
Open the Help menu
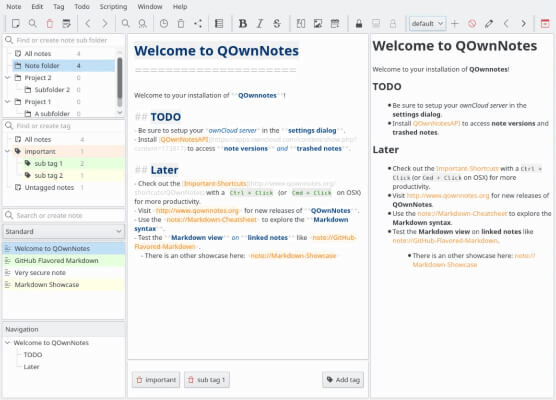(180, 7)
